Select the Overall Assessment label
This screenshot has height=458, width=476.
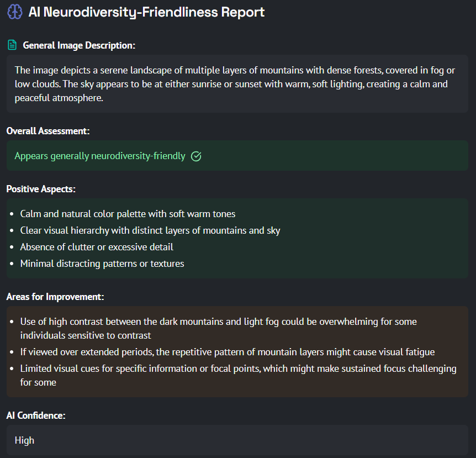48,131
